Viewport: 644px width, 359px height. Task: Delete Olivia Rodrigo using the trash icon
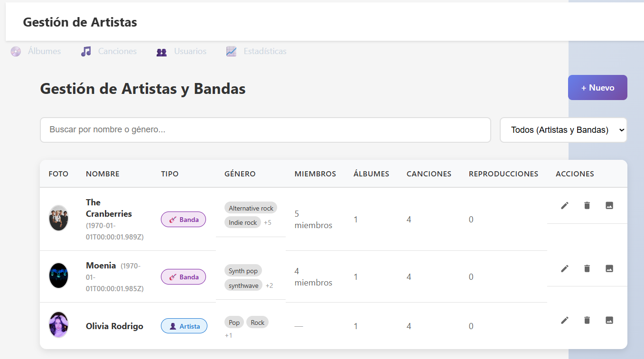(x=587, y=320)
